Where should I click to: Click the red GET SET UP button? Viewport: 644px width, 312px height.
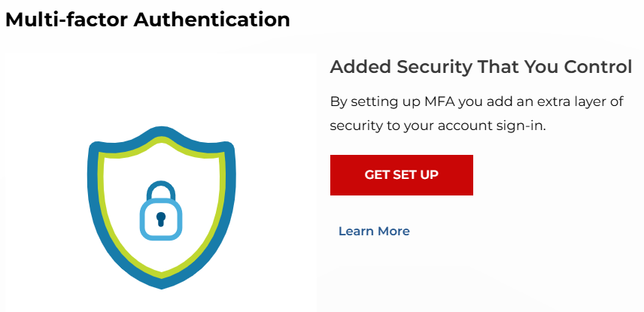click(x=401, y=175)
